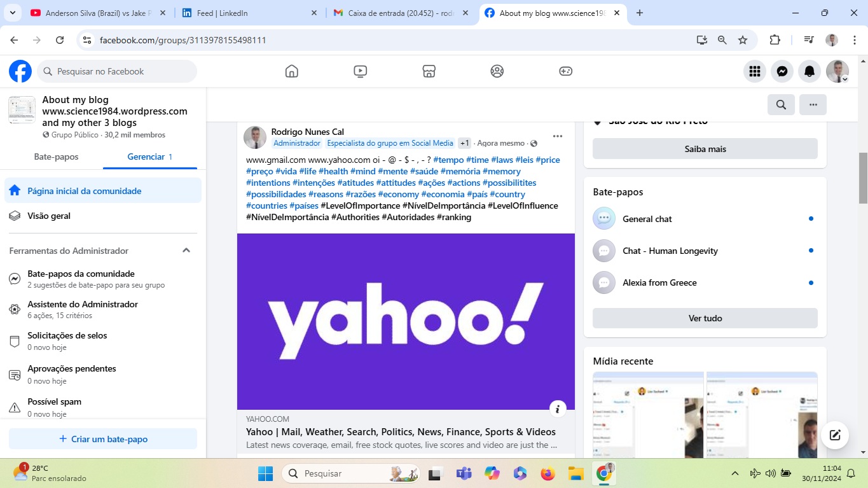
Task: Open Windows Start menu
Action: point(265,473)
